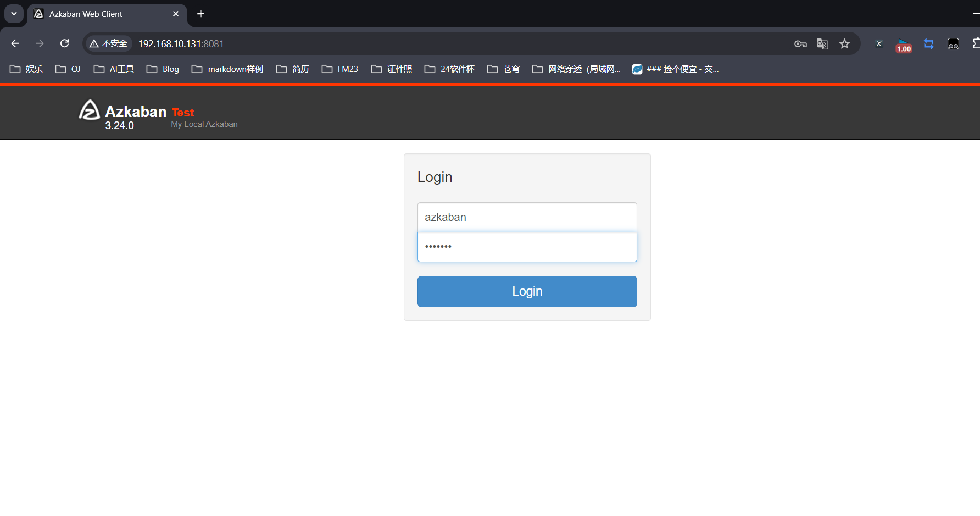This screenshot has height=516, width=980.
Task: Click the Azkaban title text in header
Action: (136, 112)
